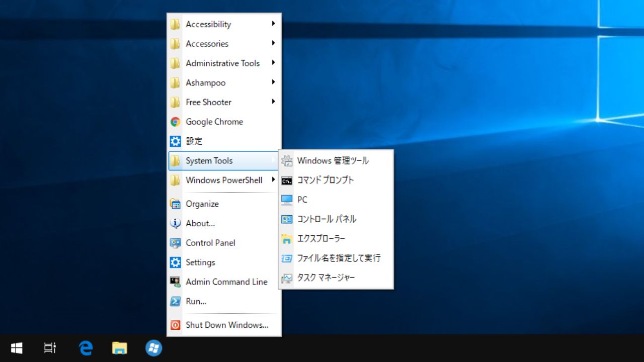The image size is (644, 362).
Task: Click the Free Shooter folder icon
Action: [175, 102]
